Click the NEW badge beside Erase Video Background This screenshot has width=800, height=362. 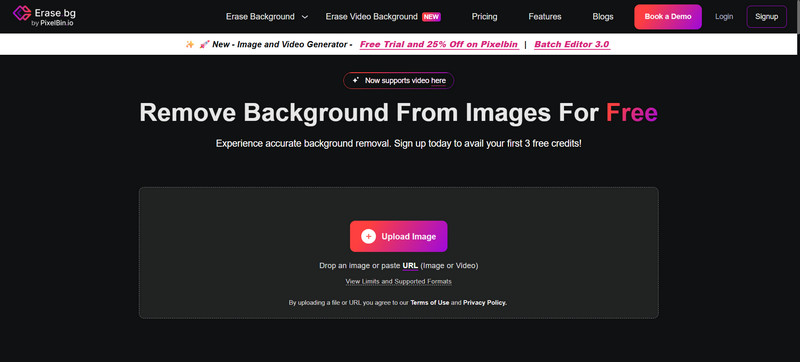[x=431, y=17]
